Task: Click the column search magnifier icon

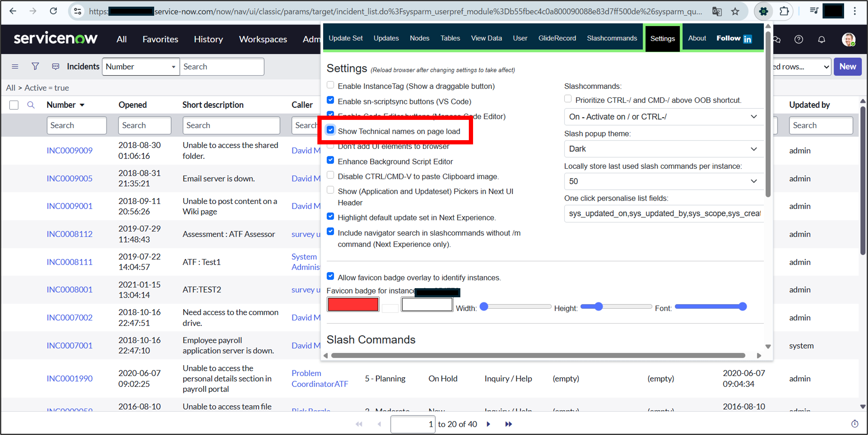Action: (31, 105)
